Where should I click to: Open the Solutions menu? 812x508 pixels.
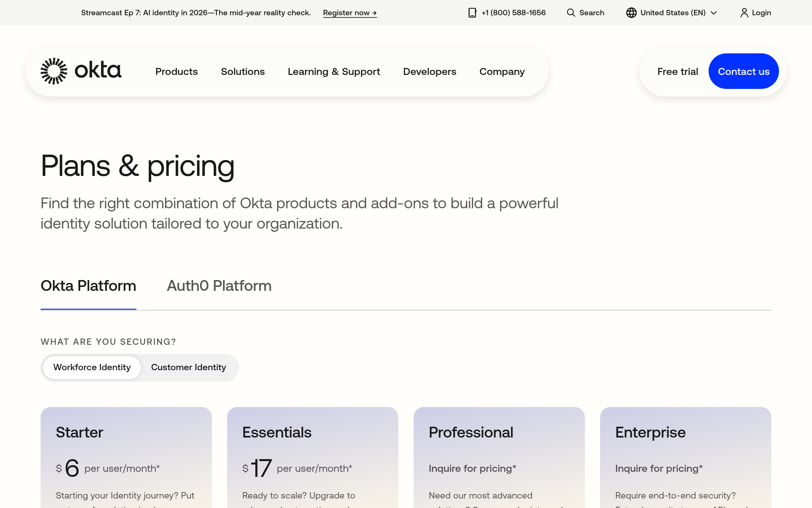click(243, 71)
